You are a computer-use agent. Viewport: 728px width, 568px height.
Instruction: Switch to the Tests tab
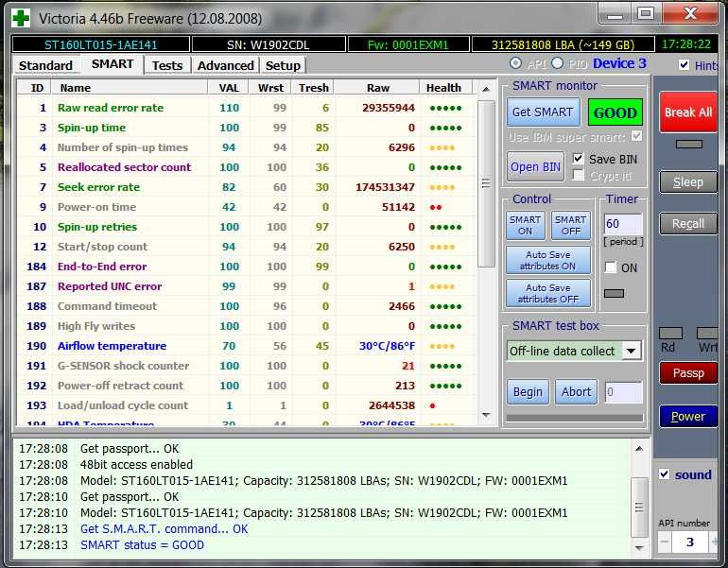(x=167, y=65)
